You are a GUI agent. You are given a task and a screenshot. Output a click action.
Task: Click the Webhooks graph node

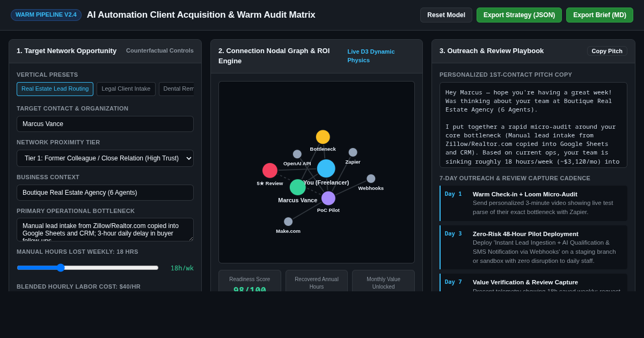[x=371, y=179]
